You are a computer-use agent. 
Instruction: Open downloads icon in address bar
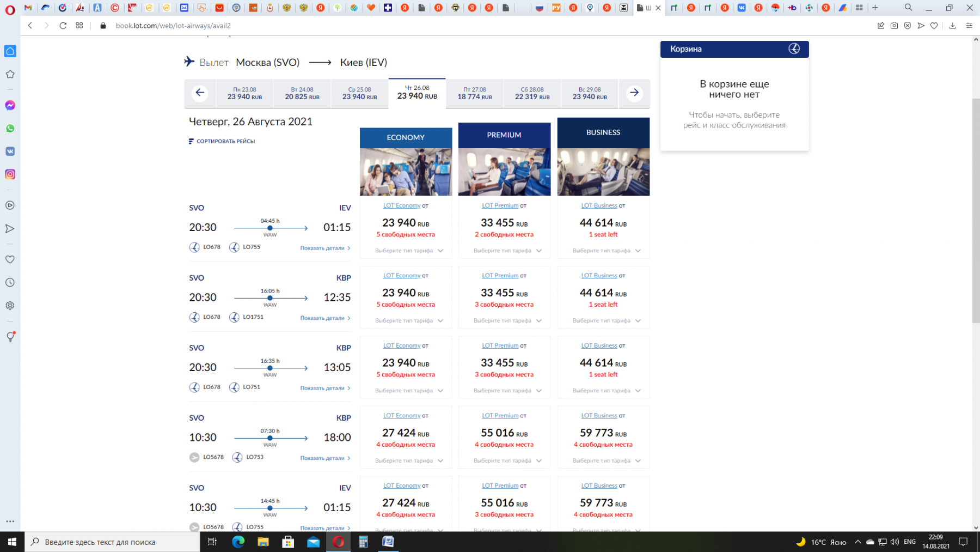(x=952, y=26)
